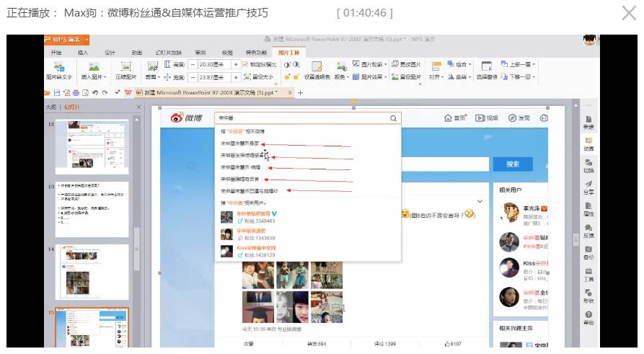Select slide 12 thumbnail
Viewport: 644px width, 354px height.
coord(92,146)
